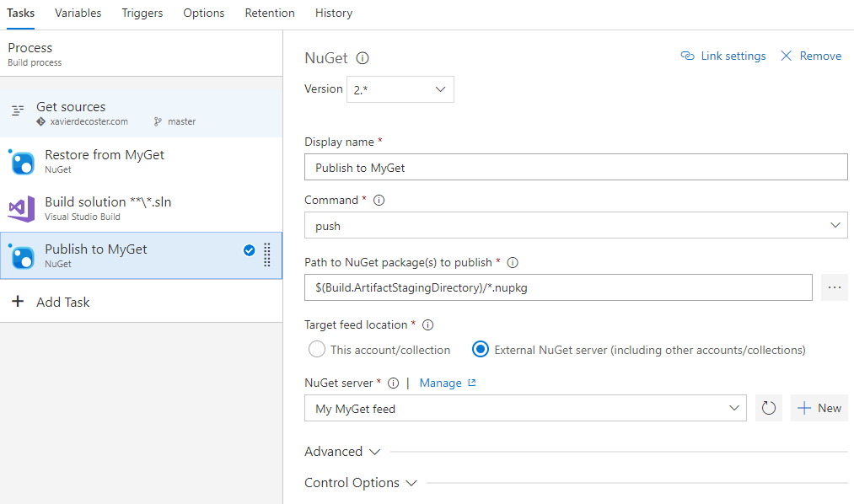
Task: Switch to the Retention tab
Action: (x=270, y=13)
